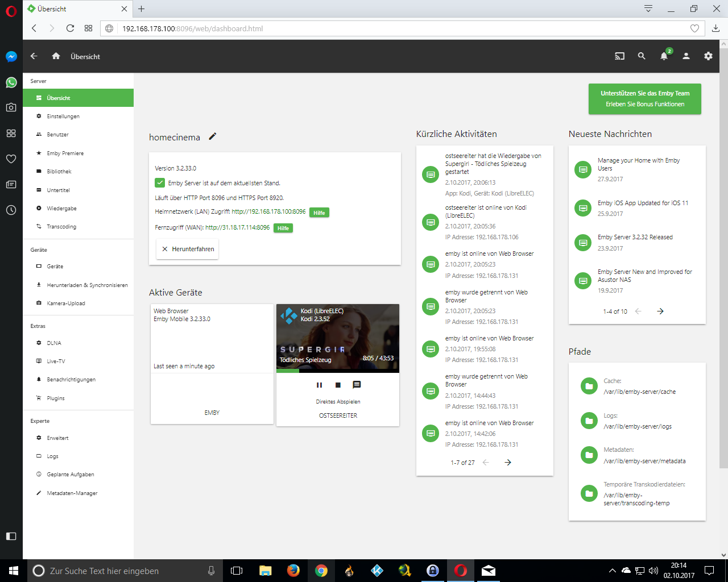This screenshot has width=728, height=582.
Task: Go to next page of recent activities
Action: (x=508, y=463)
